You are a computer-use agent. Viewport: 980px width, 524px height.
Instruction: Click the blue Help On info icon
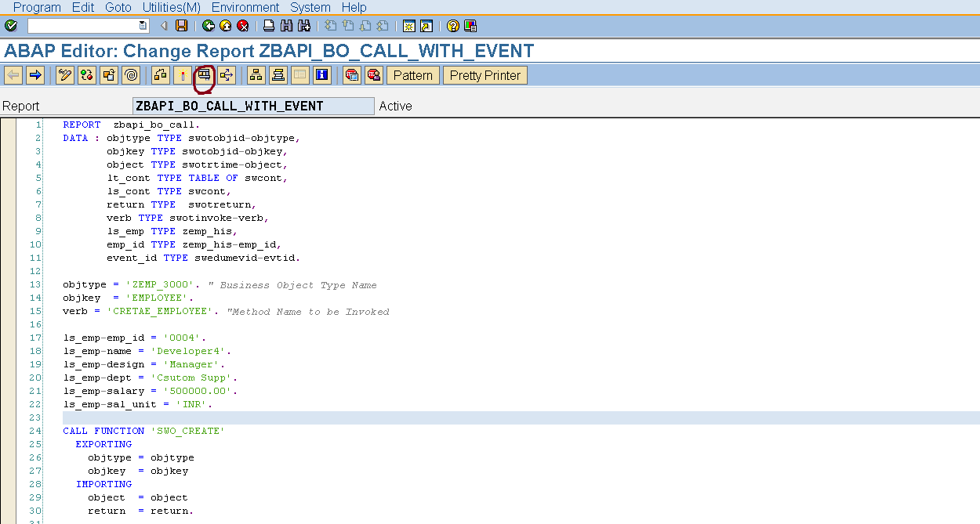click(x=321, y=75)
